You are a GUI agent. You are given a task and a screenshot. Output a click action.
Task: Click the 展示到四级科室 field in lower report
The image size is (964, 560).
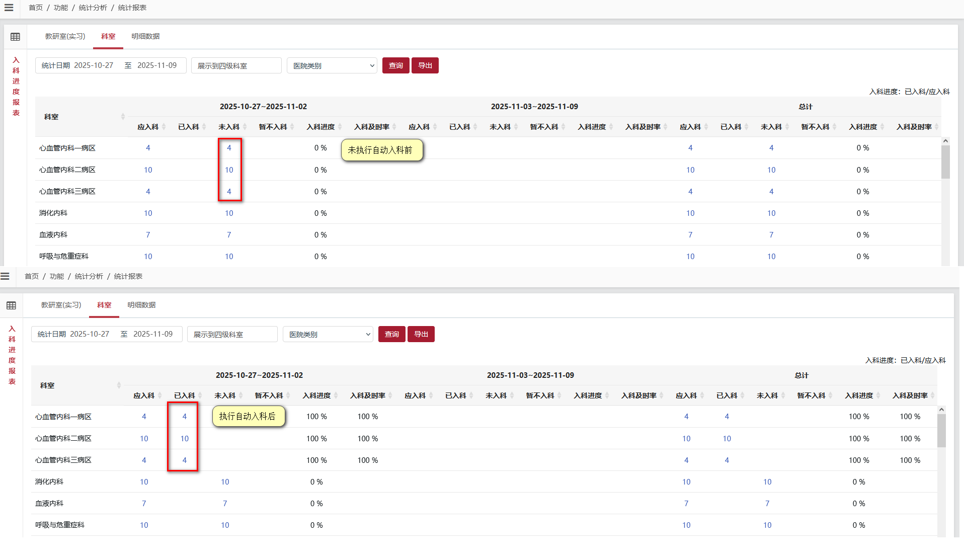coord(232,334)
